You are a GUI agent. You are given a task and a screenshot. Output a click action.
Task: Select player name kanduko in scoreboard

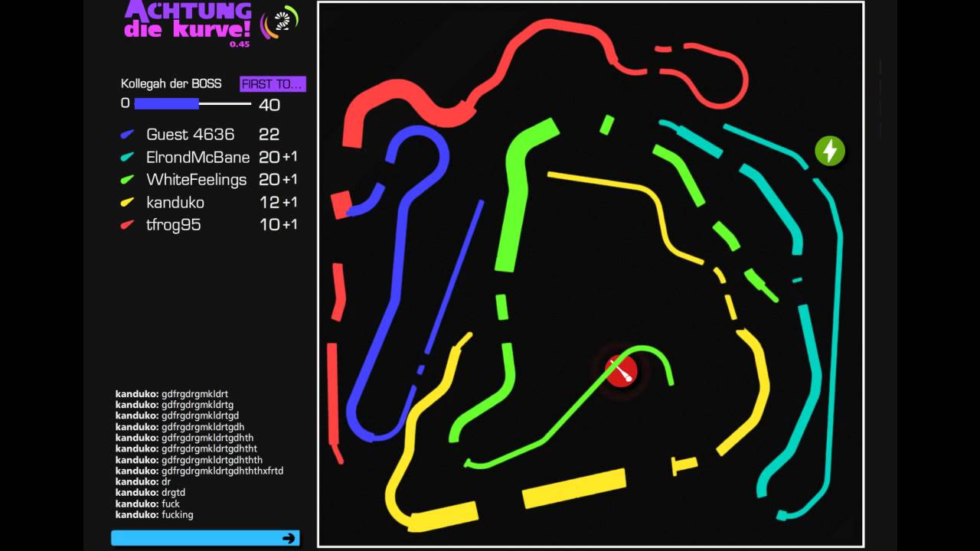point(175,203)
